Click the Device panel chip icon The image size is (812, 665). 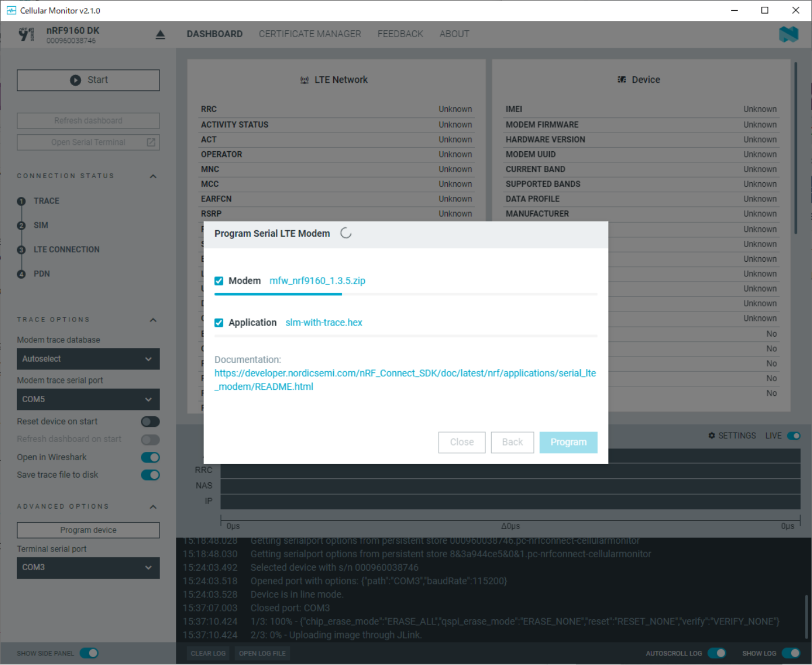click(621, 80)
